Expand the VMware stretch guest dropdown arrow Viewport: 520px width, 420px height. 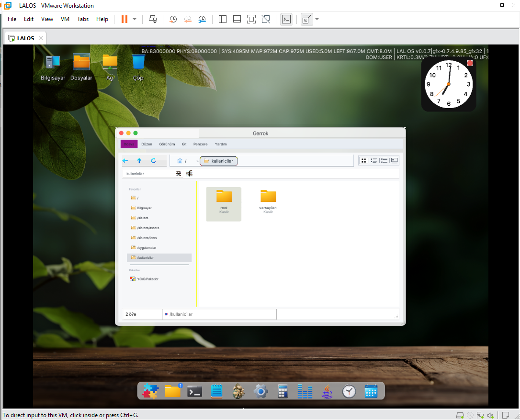click(317, 19)
